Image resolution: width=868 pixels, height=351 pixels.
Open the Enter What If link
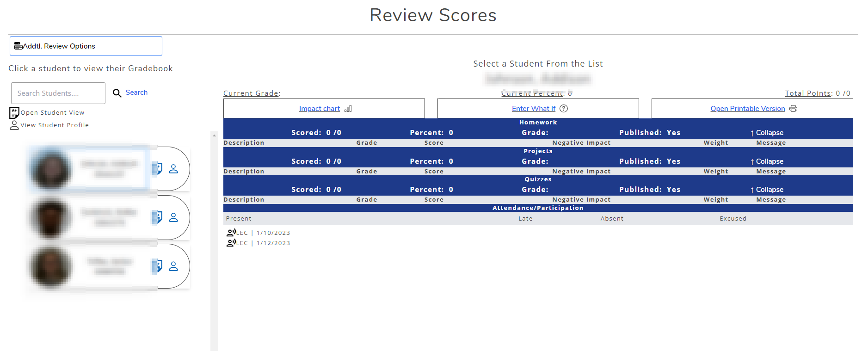(534, 109)
